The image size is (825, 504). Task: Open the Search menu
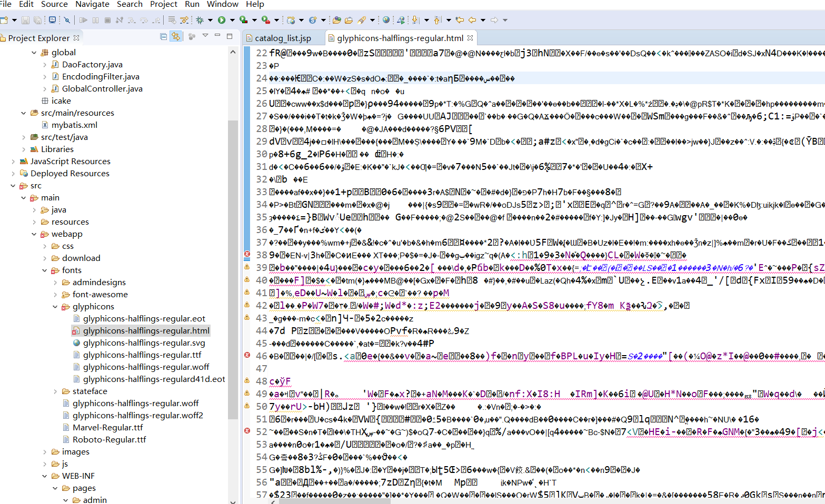point(130,4)
